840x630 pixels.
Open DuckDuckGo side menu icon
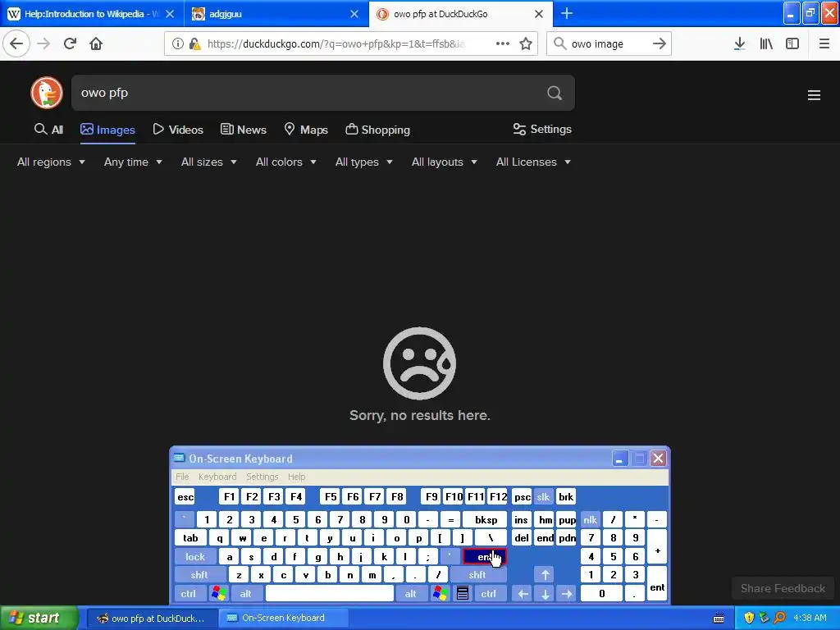[x=815, y=95]
